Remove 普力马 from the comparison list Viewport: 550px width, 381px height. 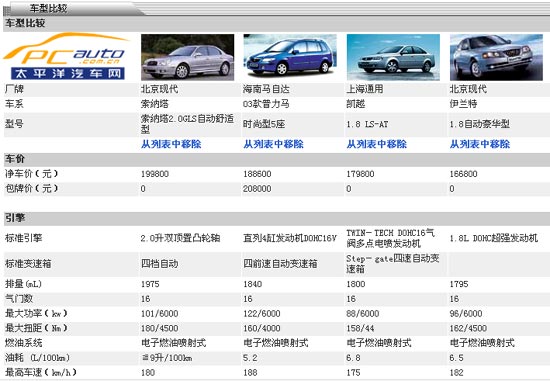click(274, 144)
